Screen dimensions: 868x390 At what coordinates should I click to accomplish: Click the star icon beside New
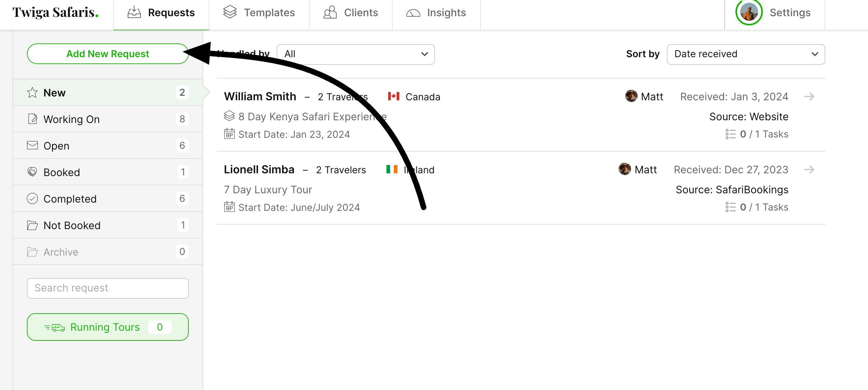[x=32, y=92]
